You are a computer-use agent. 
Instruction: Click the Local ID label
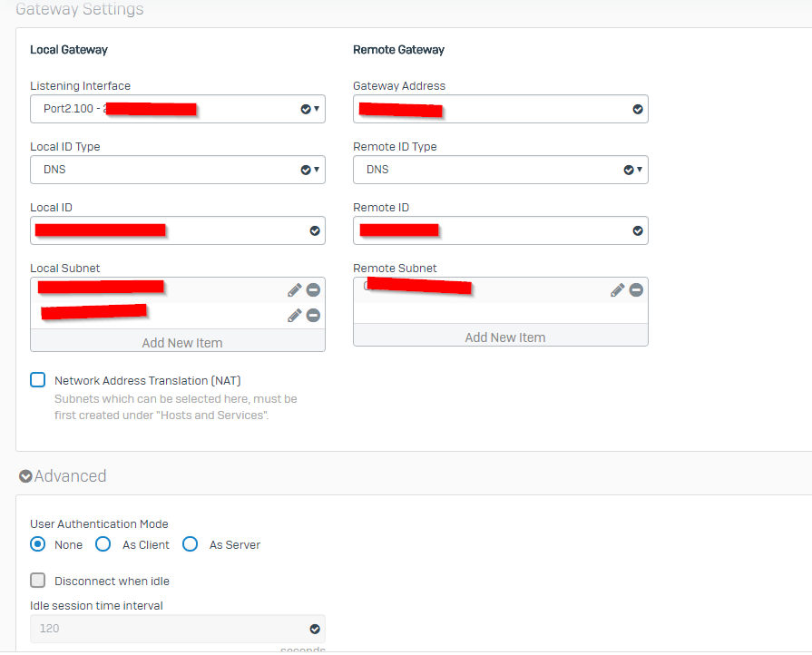52,208
